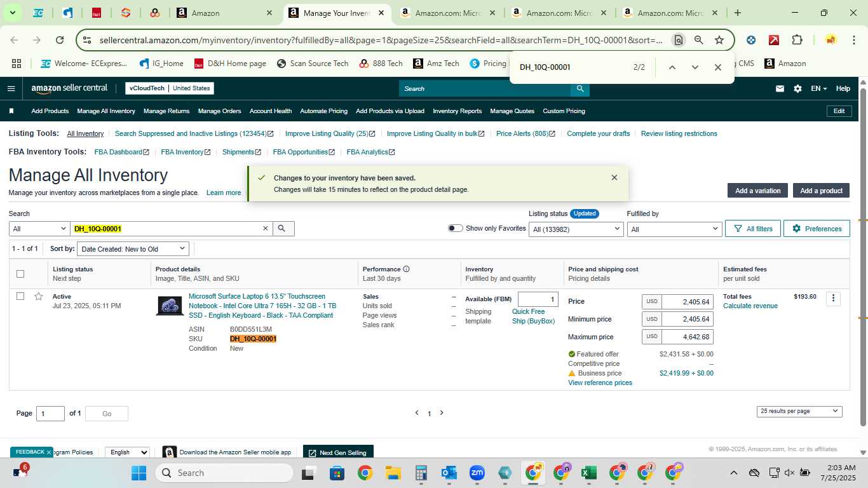
Task: Open Manage All Inventory menu item
Action: pyautogui.click(x=106, y=111)
